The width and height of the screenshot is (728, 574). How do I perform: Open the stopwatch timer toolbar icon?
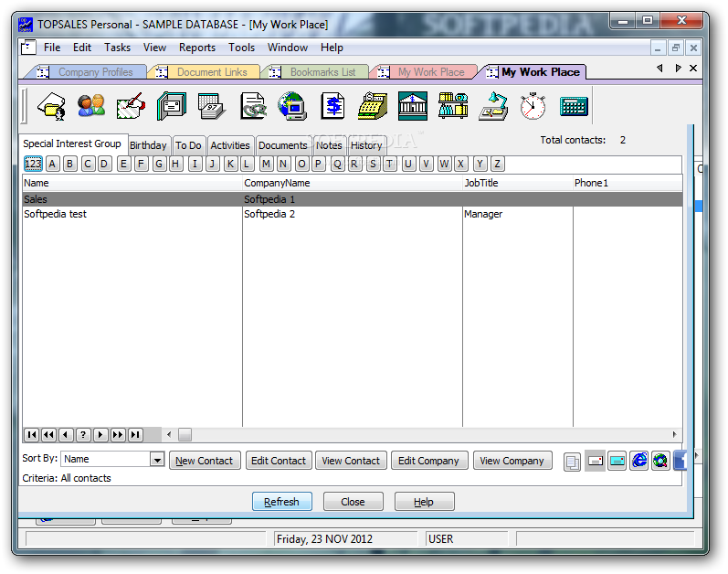[533, 106]
